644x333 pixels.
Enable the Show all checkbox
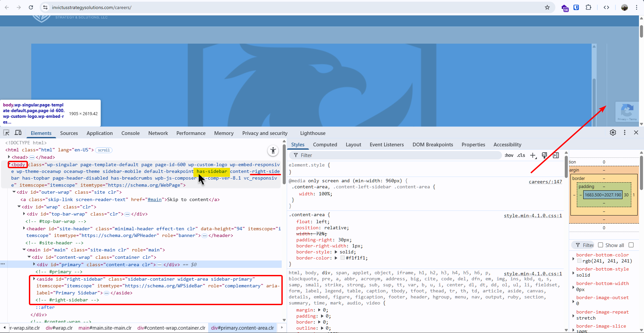click(601, 245)
